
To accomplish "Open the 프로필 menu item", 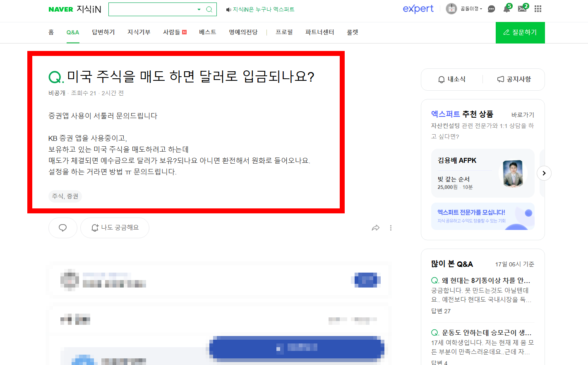I will [284, 32].
